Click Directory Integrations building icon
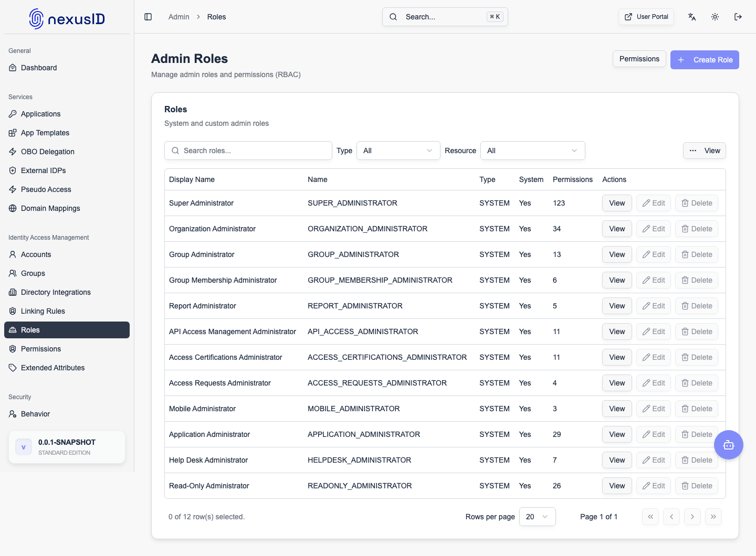The image size is (756, 556). point(13,292)
